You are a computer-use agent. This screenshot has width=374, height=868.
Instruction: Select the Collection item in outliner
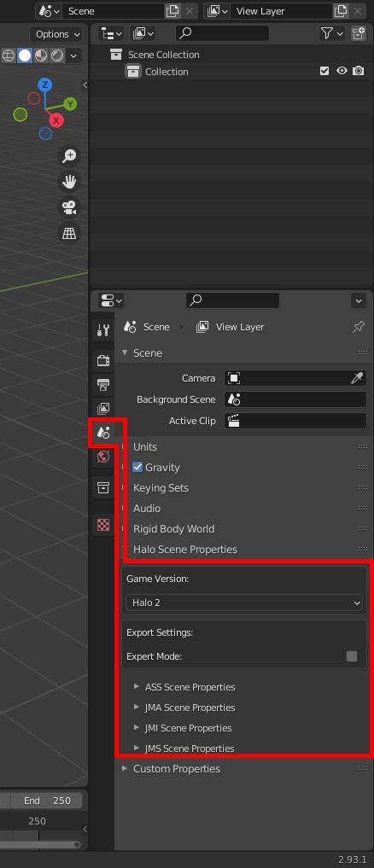pos(167,72)
